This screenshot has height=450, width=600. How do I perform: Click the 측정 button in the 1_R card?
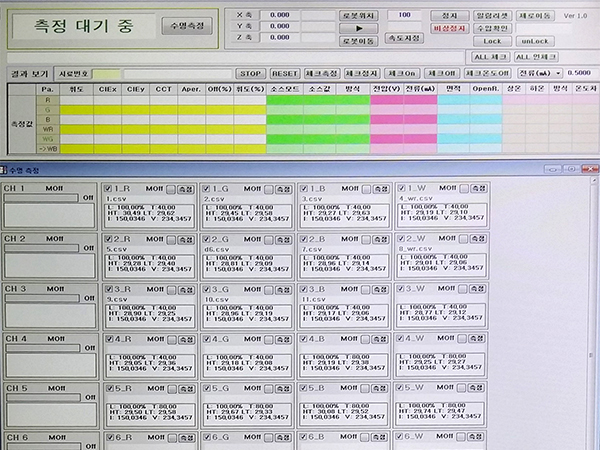tap(186, 189)
